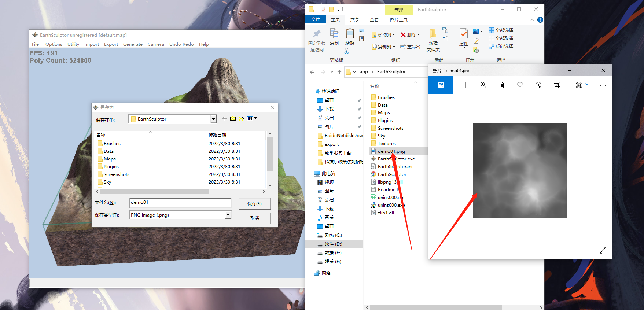Click the Rename (重命名) ribbon button
The height and width of the screenshot is (310, 644).
click(410, 47)
